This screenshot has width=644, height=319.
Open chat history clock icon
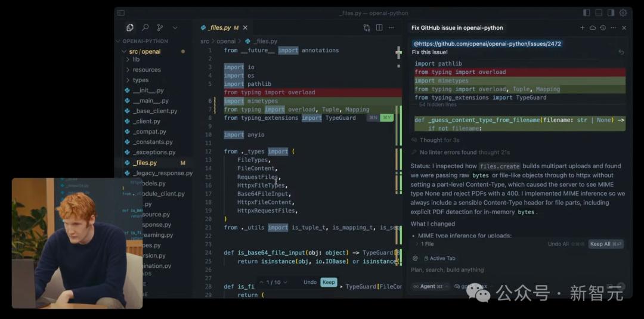click(x=603, y=27)
